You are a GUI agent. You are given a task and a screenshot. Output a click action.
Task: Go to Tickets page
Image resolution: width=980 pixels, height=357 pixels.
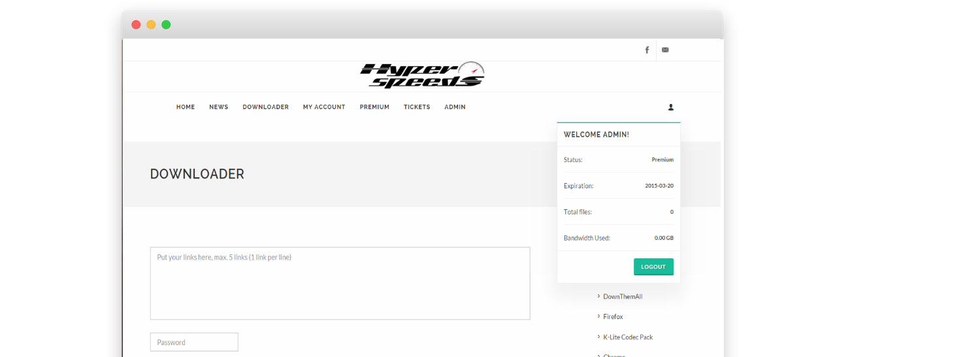(x=417, y=107)
